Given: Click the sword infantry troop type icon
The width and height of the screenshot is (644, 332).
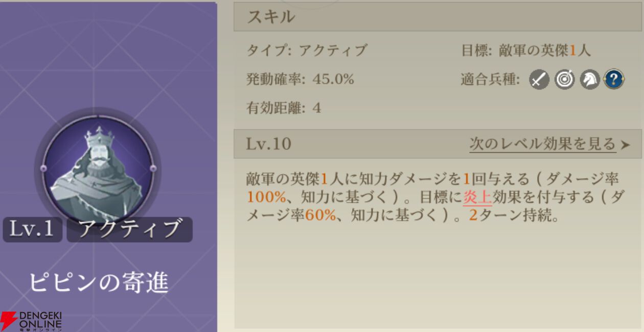Looking at the screenshot, I should point(539,80).
